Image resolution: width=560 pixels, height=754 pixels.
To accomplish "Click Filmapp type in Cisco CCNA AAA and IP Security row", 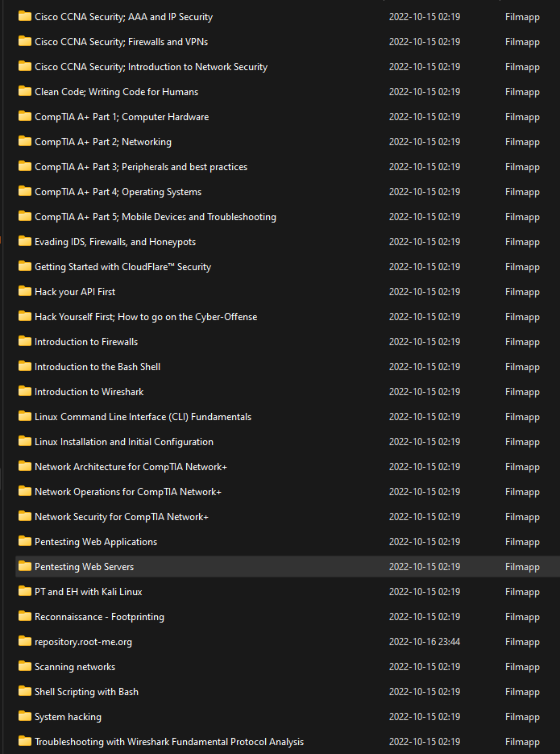I will [x=522, y=17].
